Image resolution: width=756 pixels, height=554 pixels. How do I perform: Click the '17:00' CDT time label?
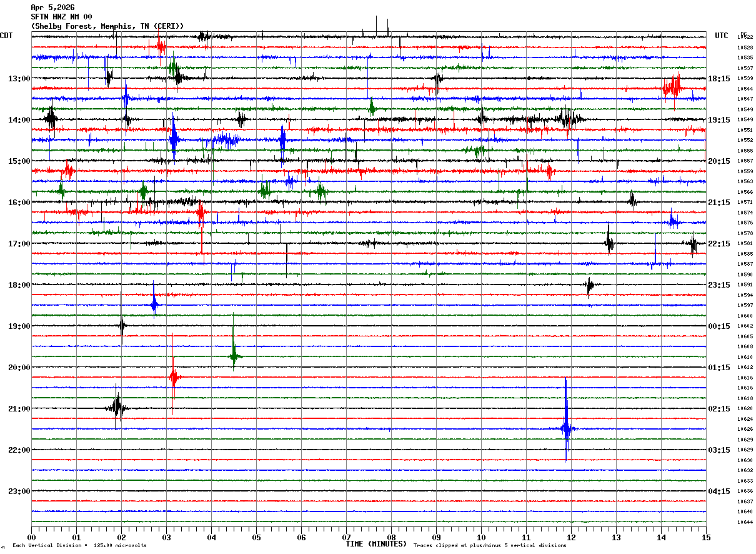pos(19,244)
